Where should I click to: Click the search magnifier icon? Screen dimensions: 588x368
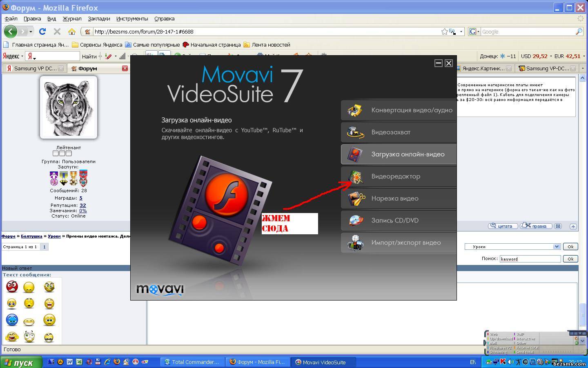(579, 31)
